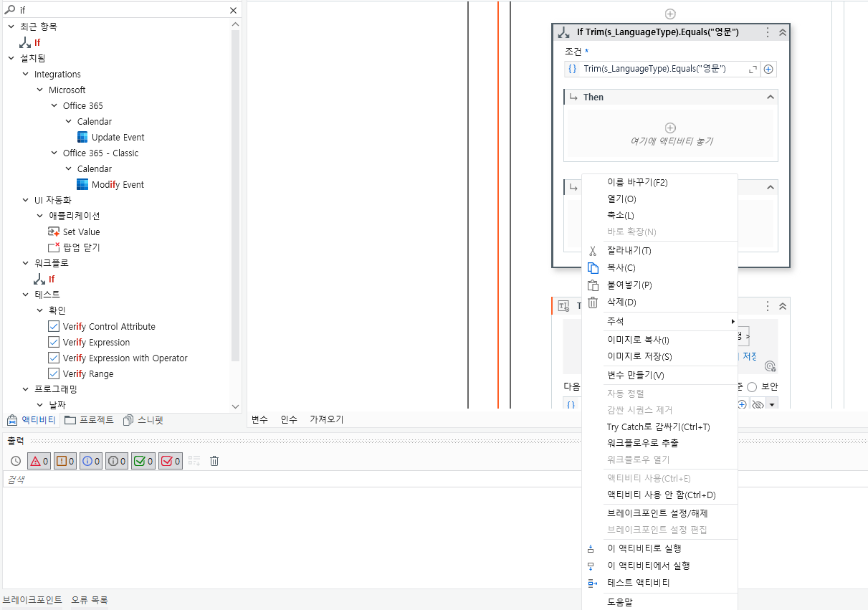Collapse the Office 365 - Classic node
Viewport: 868px width, 610px height.
[x=54, y=153]
